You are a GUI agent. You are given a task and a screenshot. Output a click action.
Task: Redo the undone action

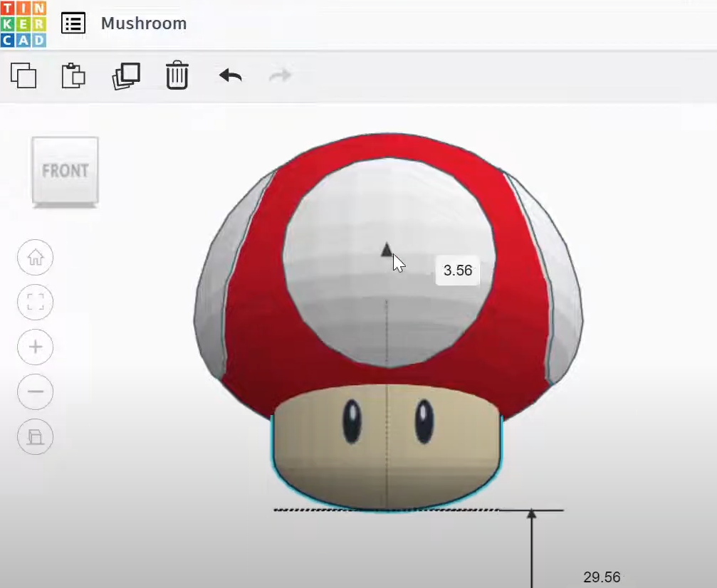point(279,74)
